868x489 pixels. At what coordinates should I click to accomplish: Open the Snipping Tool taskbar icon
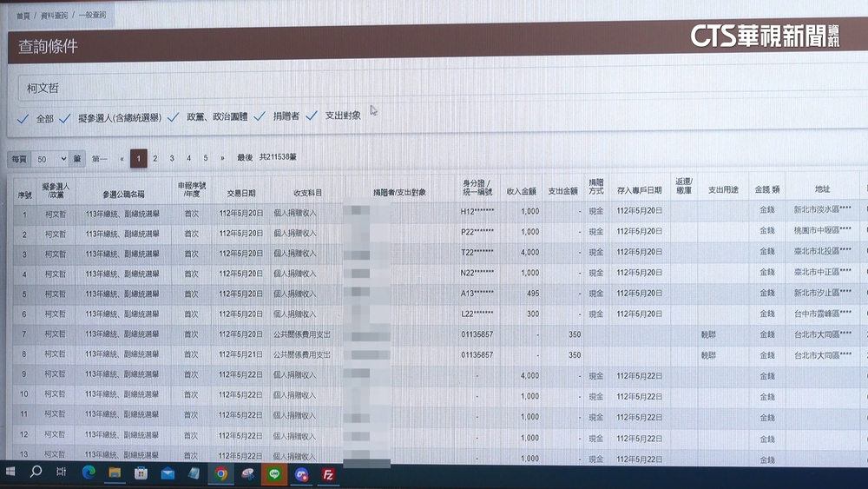[x=247, y=474]
